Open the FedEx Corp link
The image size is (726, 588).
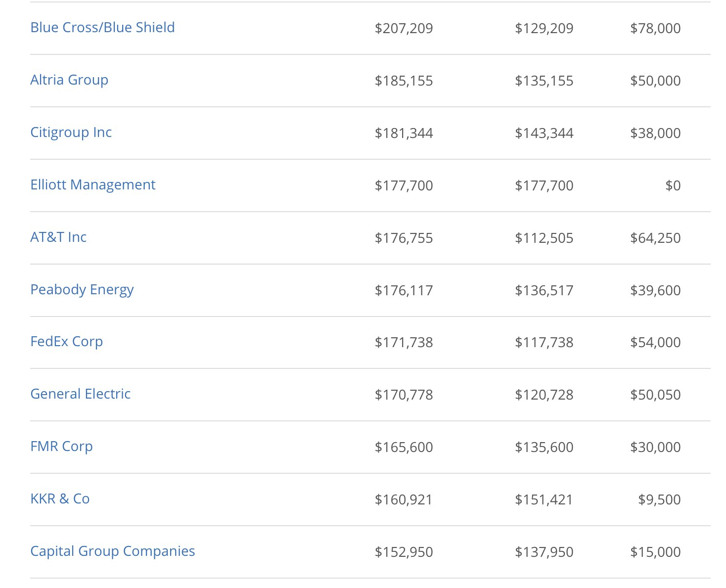coord(67,342)
